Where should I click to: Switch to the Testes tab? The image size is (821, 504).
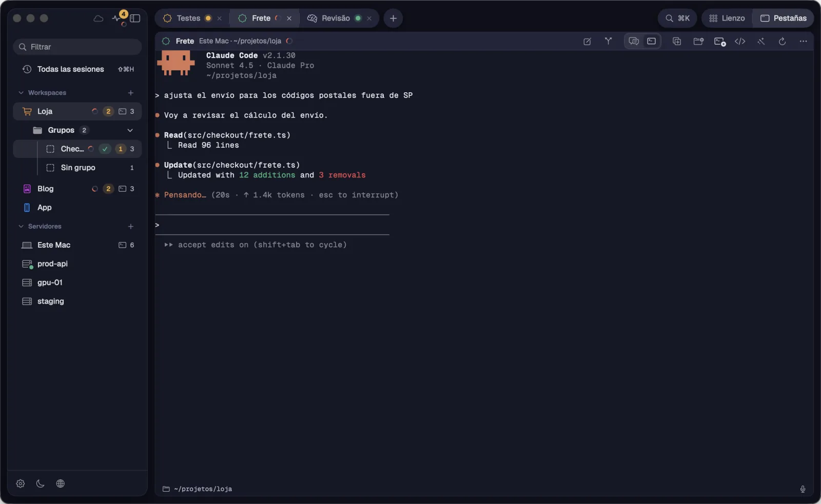(x=192, y=18)
